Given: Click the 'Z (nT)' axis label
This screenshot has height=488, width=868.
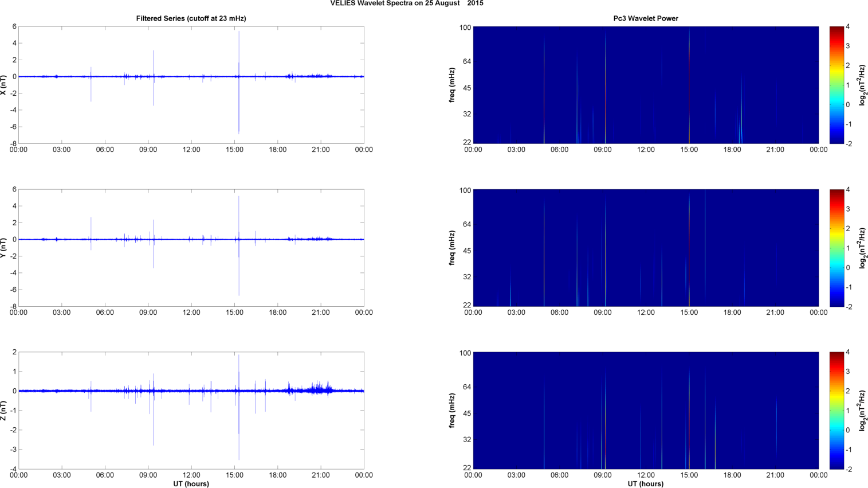Looking at the screenshot, I should tap(3, 411).
